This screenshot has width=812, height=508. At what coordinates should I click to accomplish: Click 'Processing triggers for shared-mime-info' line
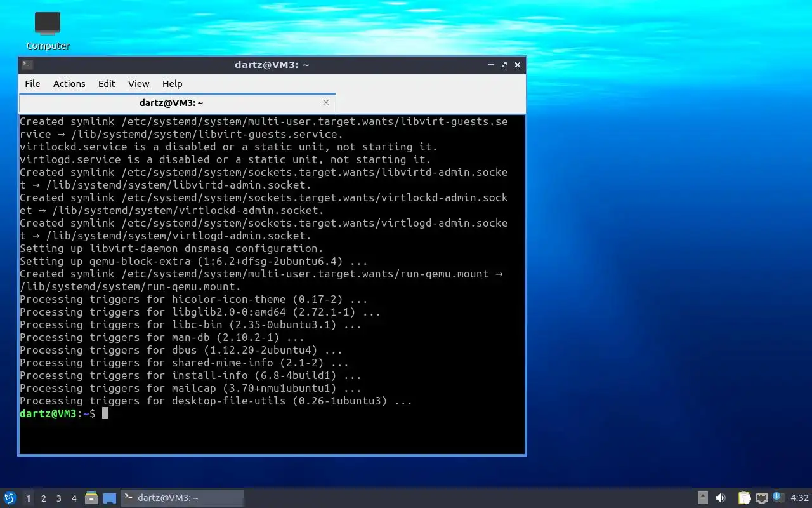[184, 363]
